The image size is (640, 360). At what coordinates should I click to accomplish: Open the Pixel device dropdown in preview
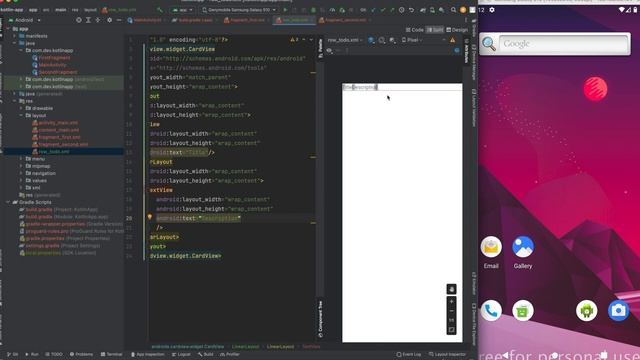point(413,40)
